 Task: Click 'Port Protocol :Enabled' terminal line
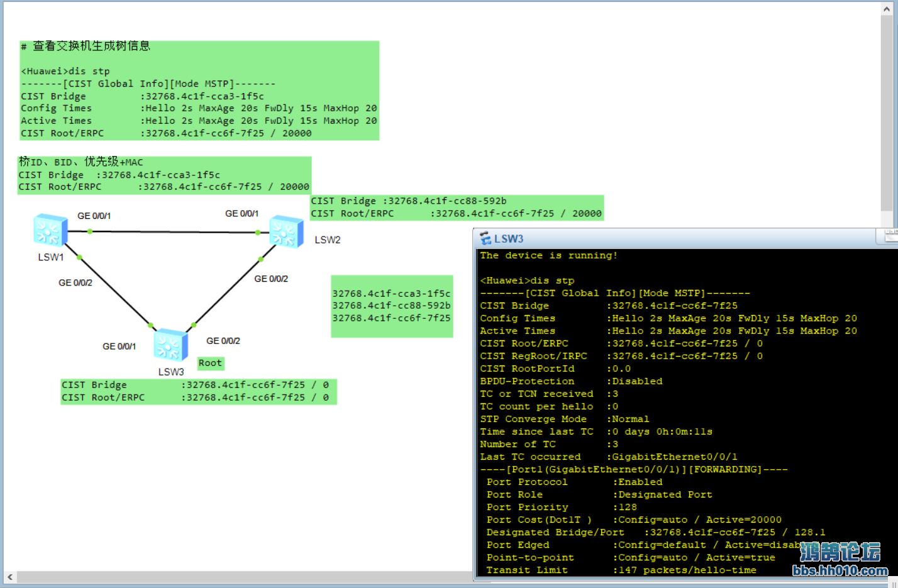point(574,482)
